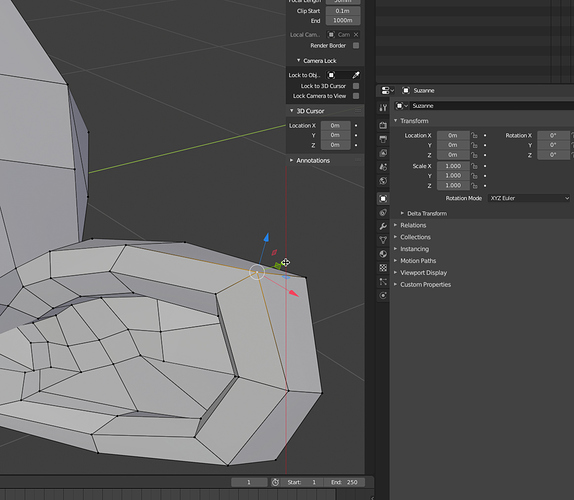
Task: Lock the object Scale Z
Action: (x=474, y=186)
